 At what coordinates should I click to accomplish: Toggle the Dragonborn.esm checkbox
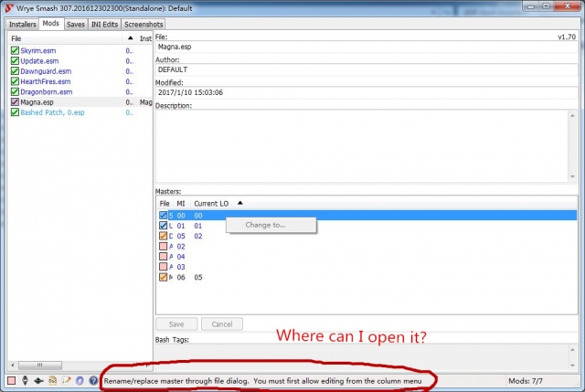[15, 91]
